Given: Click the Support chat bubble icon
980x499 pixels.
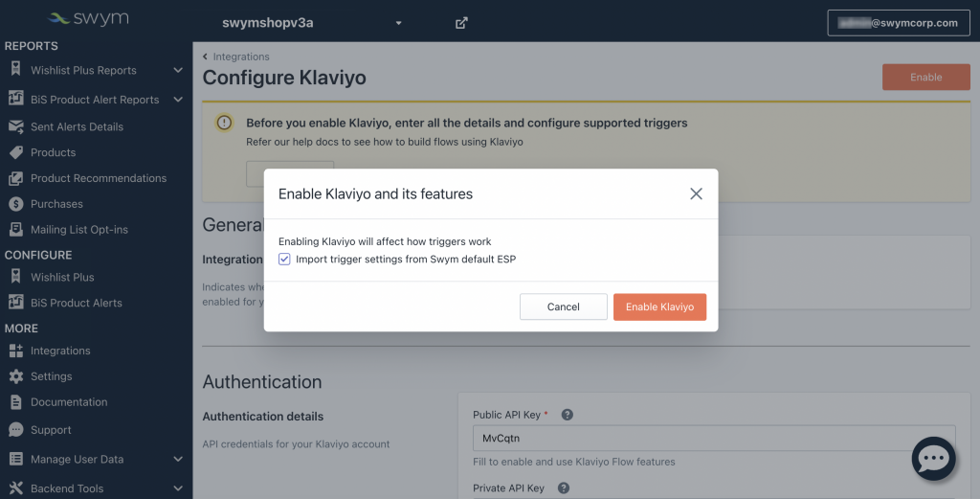Looking at the screenshot, I should click(x=15, y=430).
